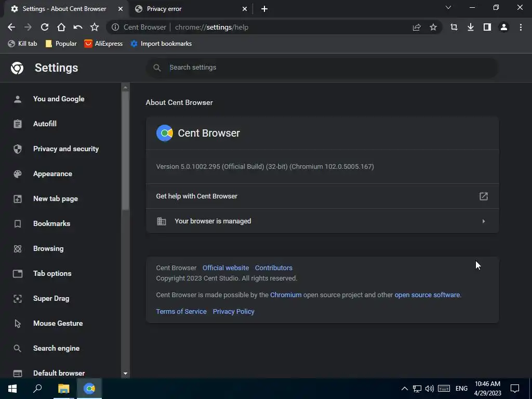Open the new tab with the plus button
532x399 pixels.
pos(264,9)
